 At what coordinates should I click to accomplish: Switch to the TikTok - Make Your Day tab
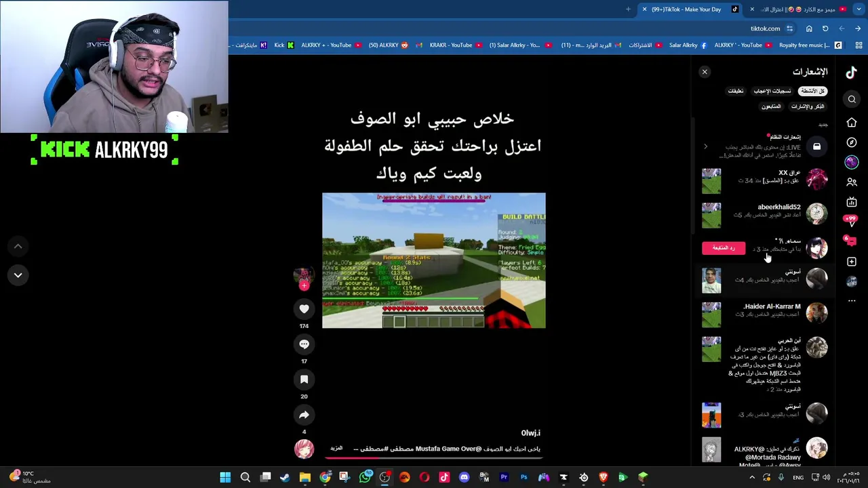click(691, 9)
